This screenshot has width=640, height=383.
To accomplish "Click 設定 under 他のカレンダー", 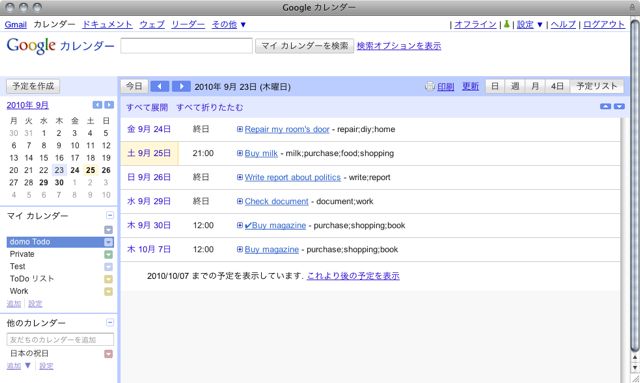I will (46, 366).
